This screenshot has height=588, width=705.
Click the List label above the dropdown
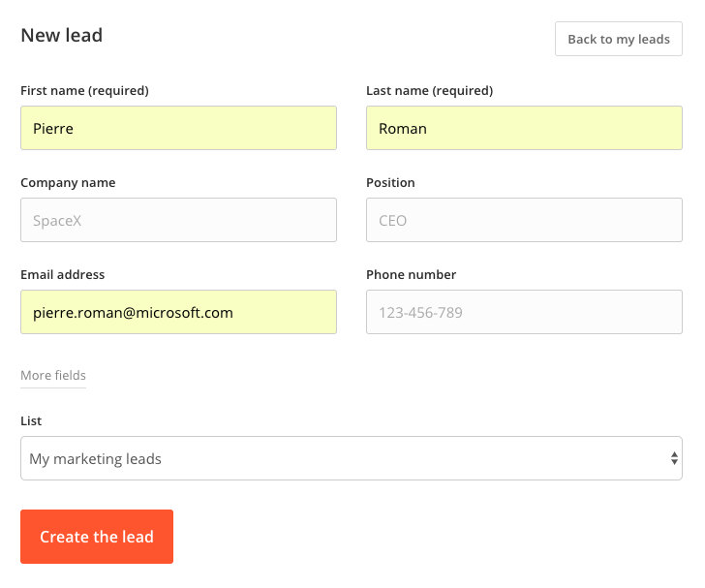click(x=31, y=420)
